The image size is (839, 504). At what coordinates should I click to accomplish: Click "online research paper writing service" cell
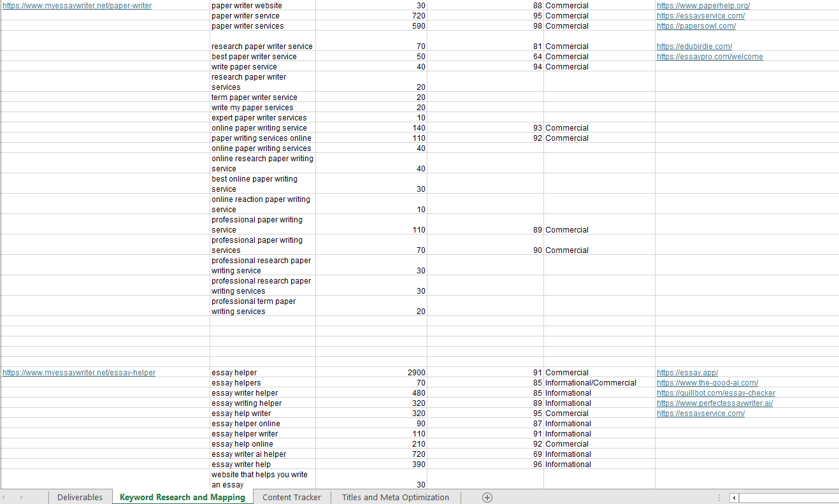pos(262,164)
